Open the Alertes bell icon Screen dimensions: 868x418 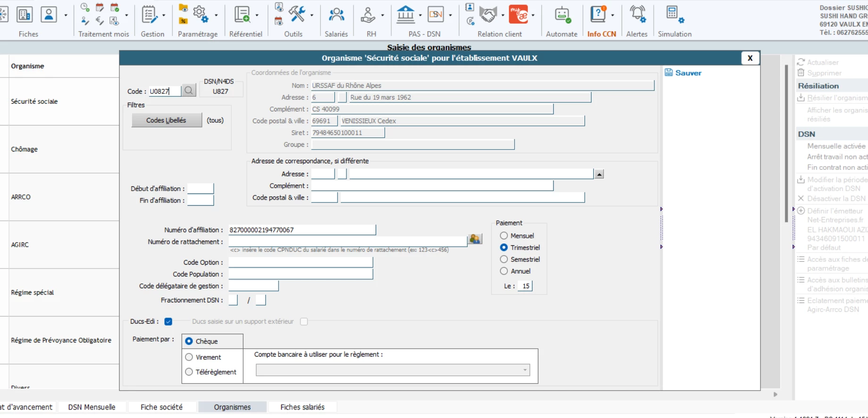click(x=637, y=15)
